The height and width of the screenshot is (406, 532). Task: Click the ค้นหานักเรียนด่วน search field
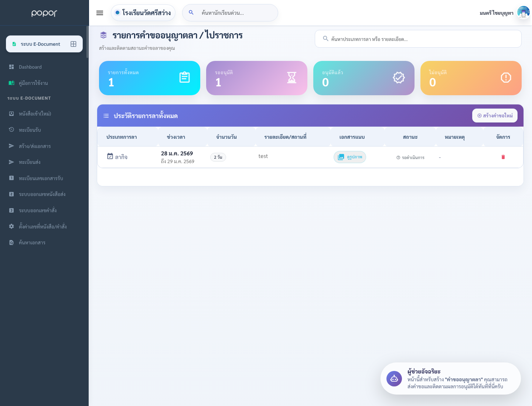[230, 13]
